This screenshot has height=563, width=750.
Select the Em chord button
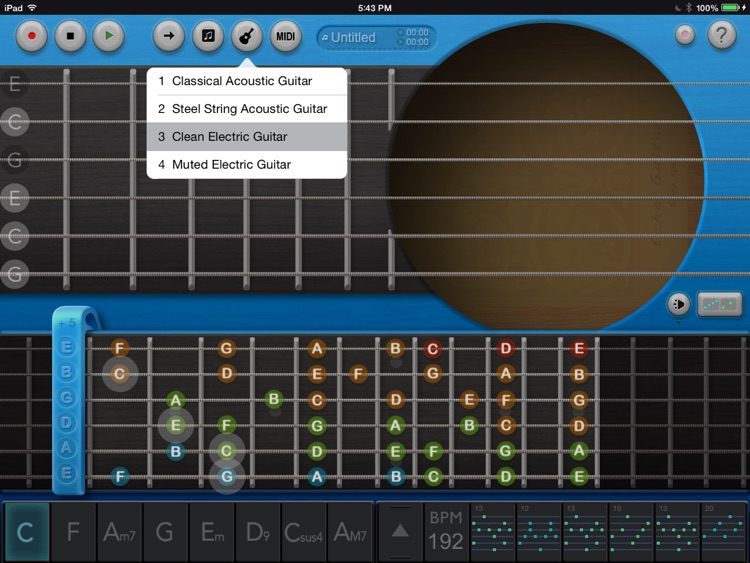[x=212, y=532]
